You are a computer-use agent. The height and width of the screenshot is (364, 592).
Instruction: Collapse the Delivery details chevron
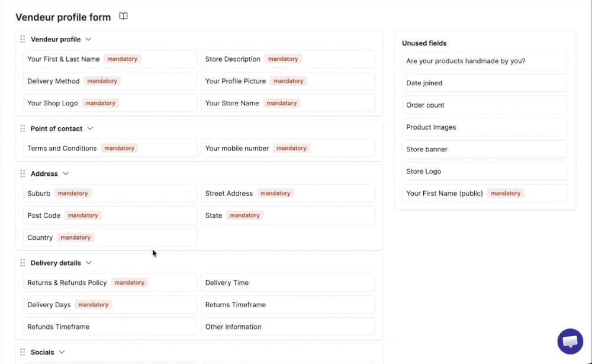point(89,263)
